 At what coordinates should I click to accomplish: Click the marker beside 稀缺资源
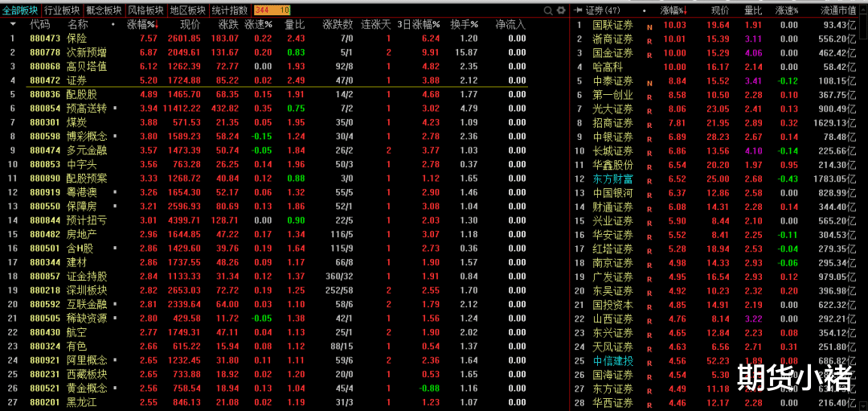(115, 319)
